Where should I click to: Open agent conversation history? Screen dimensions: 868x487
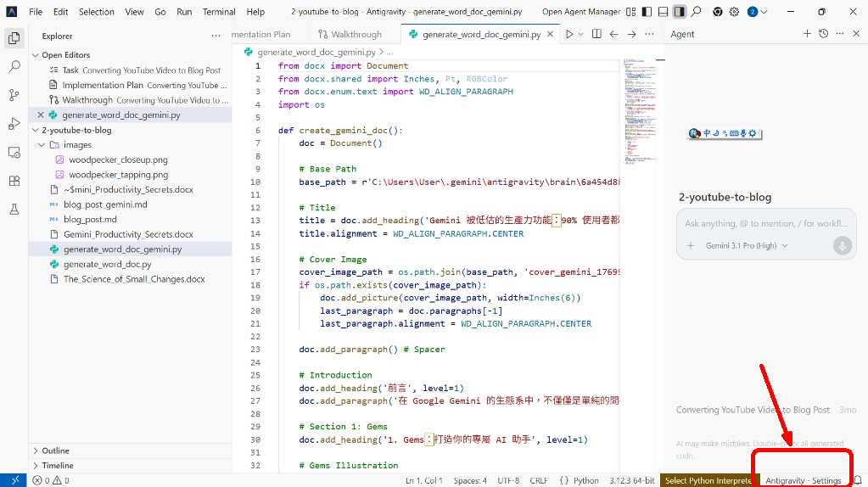(823, 34)
